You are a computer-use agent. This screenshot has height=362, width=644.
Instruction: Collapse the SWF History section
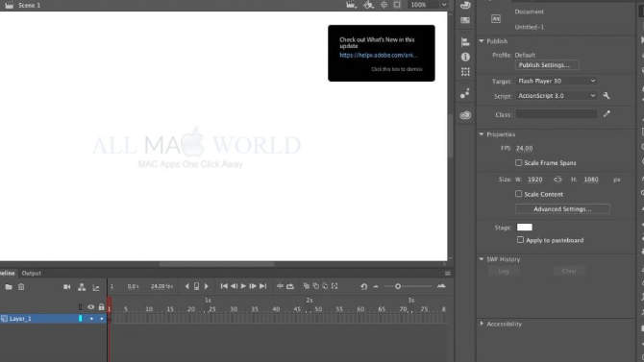(x=482, y=259)
